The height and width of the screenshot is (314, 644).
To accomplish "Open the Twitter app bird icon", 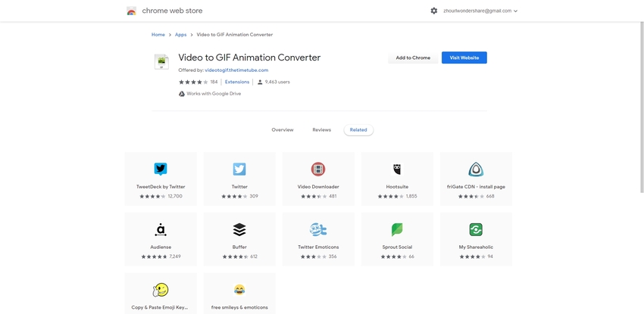I will click(239, 169).
